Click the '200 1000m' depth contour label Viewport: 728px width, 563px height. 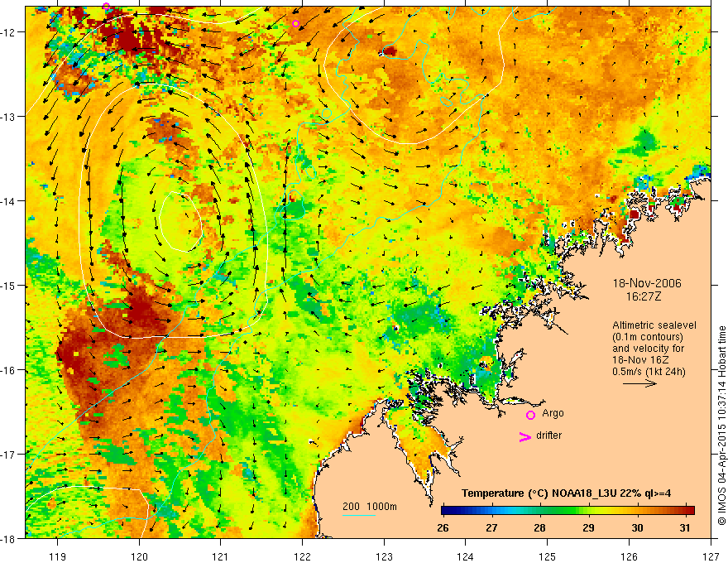370,507
